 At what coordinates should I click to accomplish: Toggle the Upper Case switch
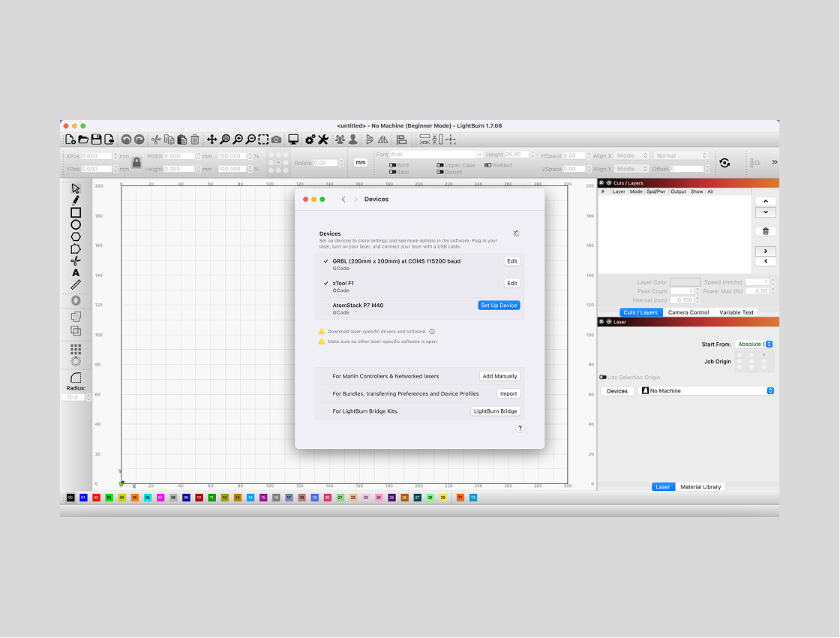(x=439, y=166)
